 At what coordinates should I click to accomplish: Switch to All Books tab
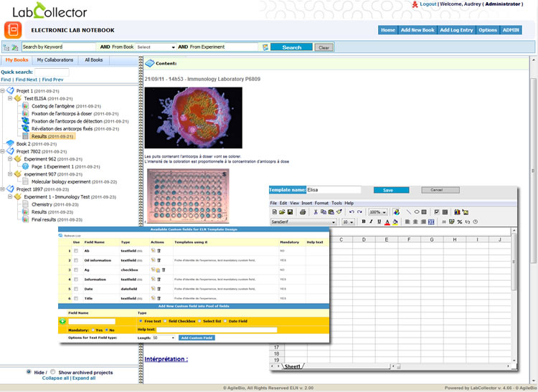click(x=94, y=60)
